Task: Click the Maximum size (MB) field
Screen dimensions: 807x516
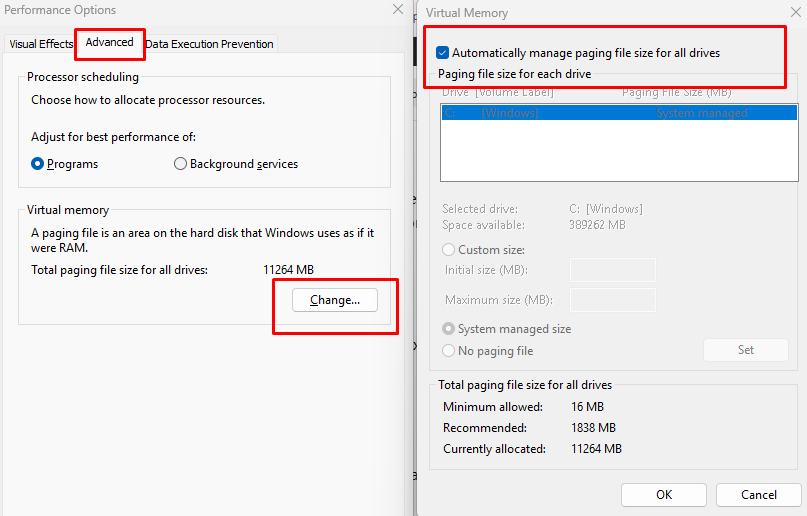Action: pos(612,300)
